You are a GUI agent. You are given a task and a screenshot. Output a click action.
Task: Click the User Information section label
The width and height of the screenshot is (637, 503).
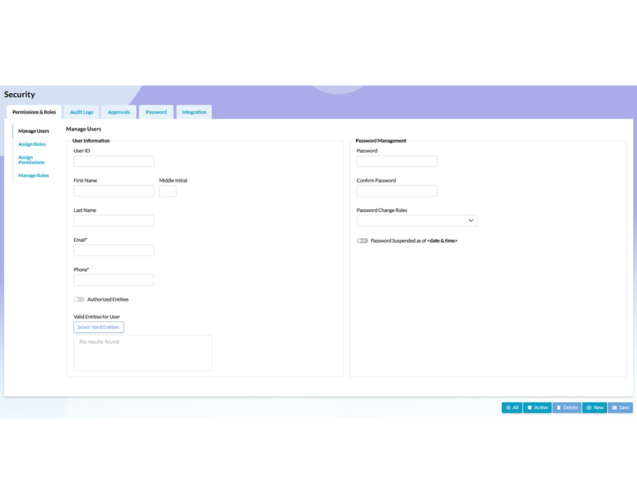pos(91,141)
